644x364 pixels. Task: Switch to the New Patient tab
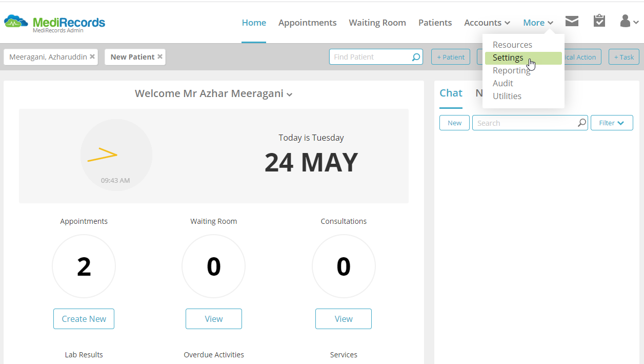point(132,57)
